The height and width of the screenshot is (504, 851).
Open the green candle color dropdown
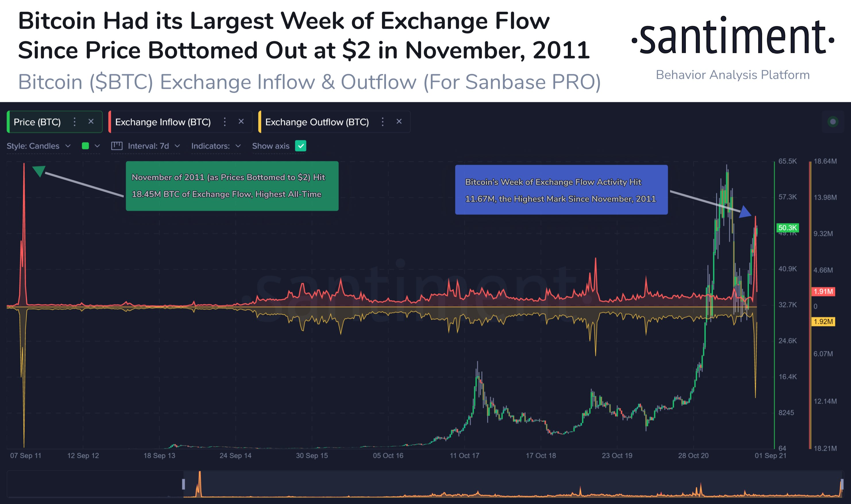[91, 146]
